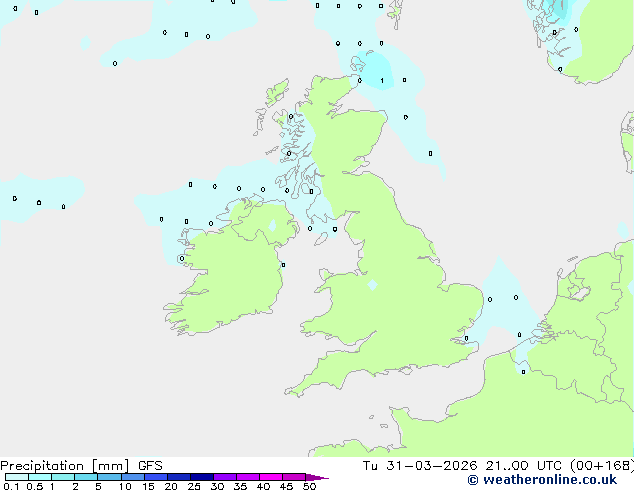Screen dimensions: 634x490
Task: Click the '21..00 UTC' time text
Action: point(524,466)
